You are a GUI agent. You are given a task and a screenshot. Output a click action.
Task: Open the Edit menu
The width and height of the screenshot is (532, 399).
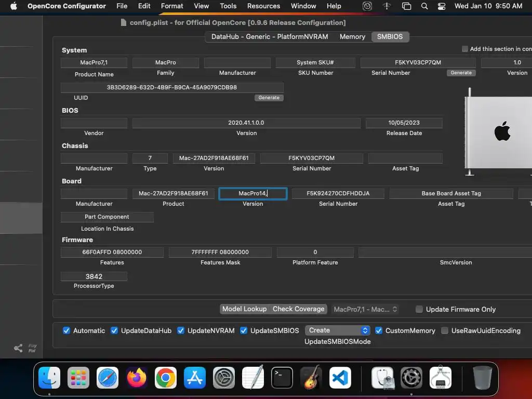pyautogui.click(x=144, y=6)
